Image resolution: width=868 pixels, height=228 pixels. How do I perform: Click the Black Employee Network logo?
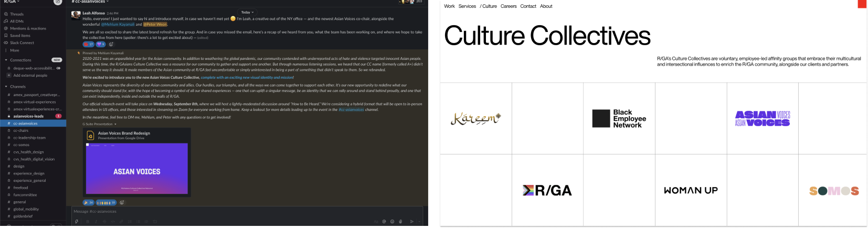(x=619, y=119)
